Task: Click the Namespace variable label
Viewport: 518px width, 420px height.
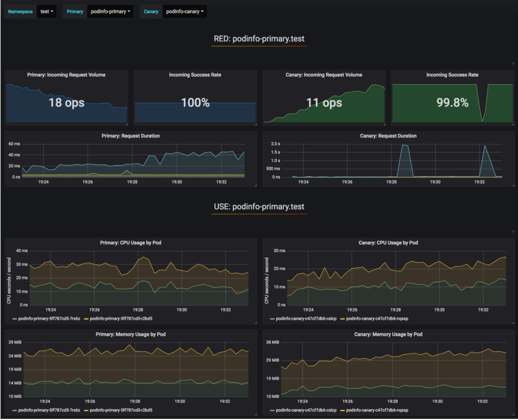Action: pos(20,12)
